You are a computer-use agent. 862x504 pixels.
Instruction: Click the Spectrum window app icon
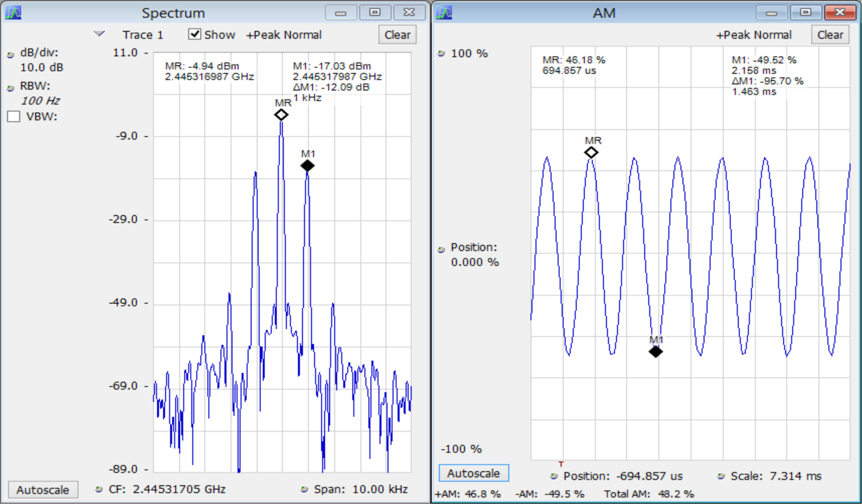point(13,12)
